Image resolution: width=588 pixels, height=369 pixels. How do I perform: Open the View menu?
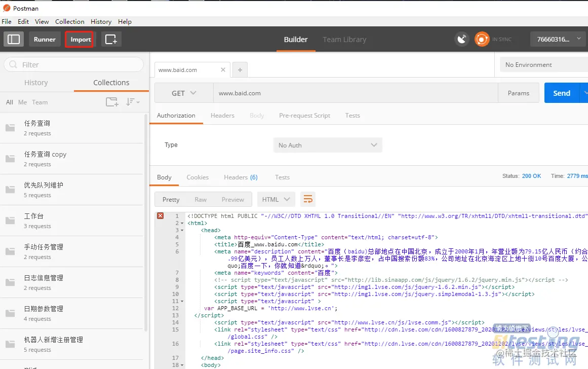[x=42, y=21]
